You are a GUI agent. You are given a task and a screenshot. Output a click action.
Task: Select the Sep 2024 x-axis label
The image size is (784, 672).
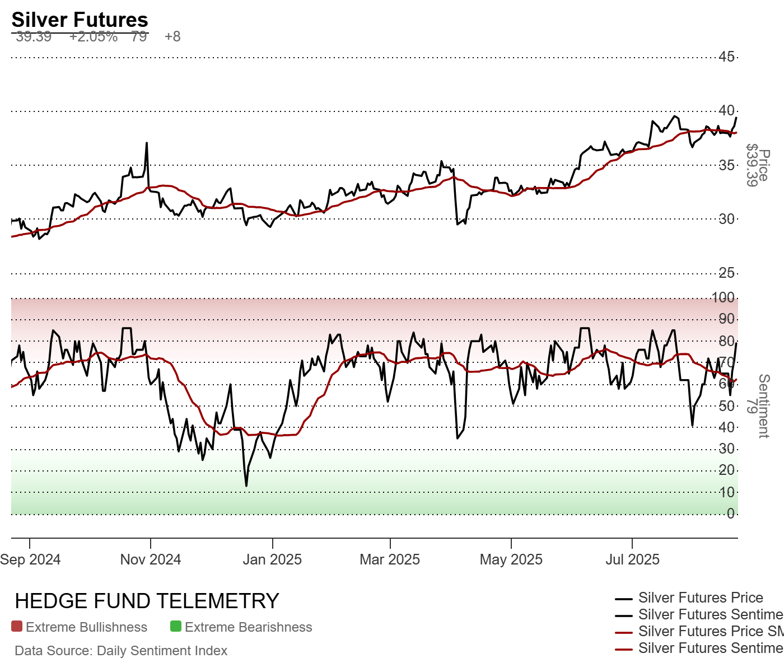[x=30, y=559]
